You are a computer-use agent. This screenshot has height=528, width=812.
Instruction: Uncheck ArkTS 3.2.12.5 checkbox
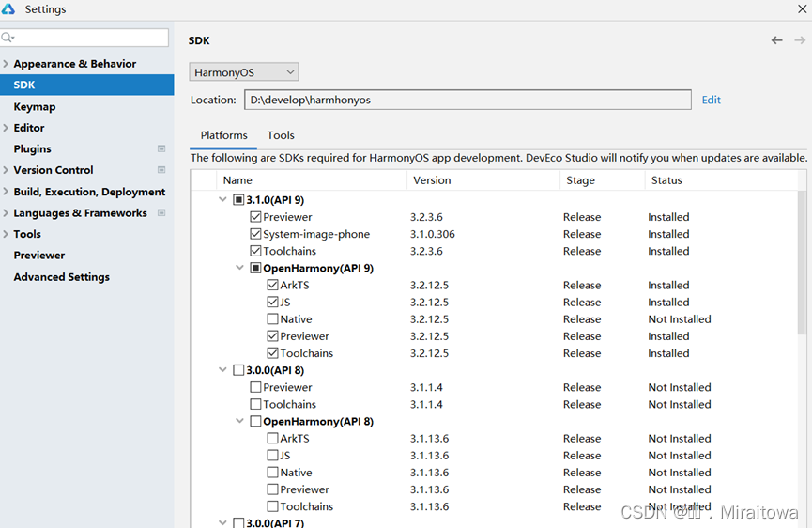[273, 285]
